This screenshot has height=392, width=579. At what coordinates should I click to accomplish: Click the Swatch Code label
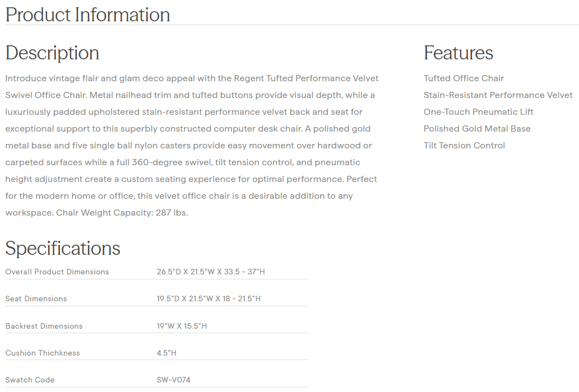coord(30,380)
